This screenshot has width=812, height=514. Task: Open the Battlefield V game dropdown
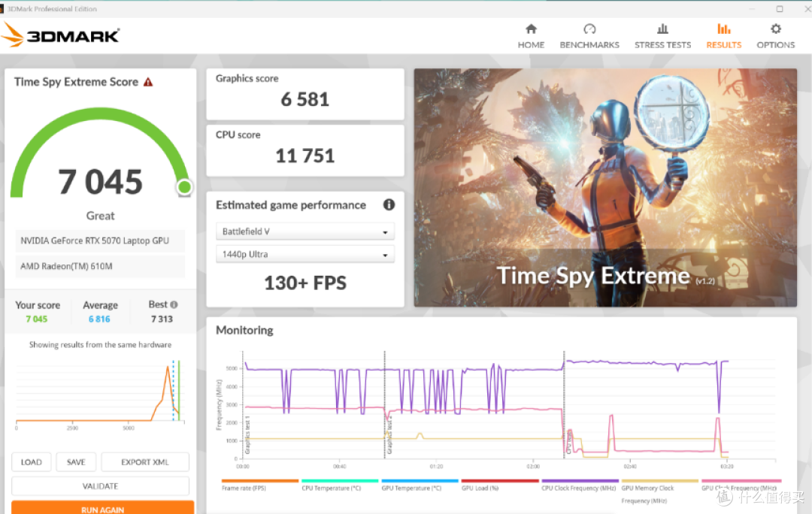click(x=305, y=231)
